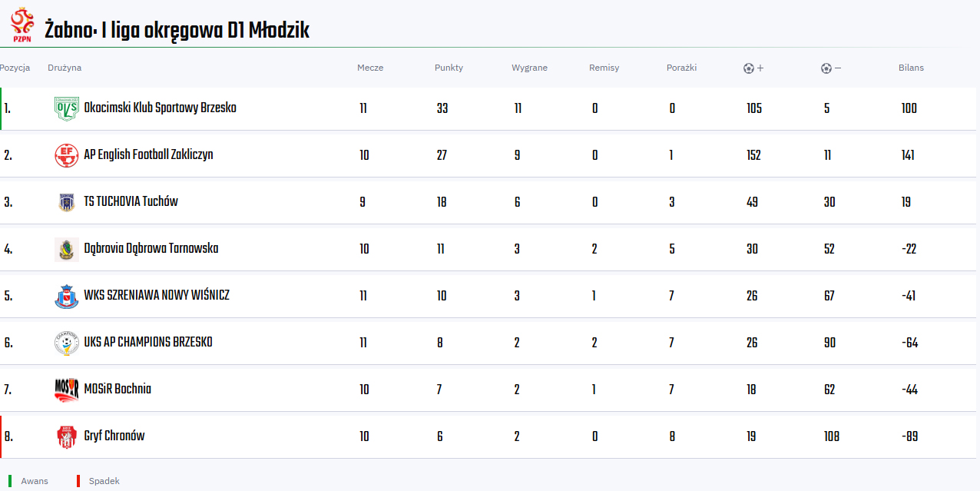Screen dimensions: 980x491
Task: Click the goals conceded ball icon header
Action: (826, 68)
